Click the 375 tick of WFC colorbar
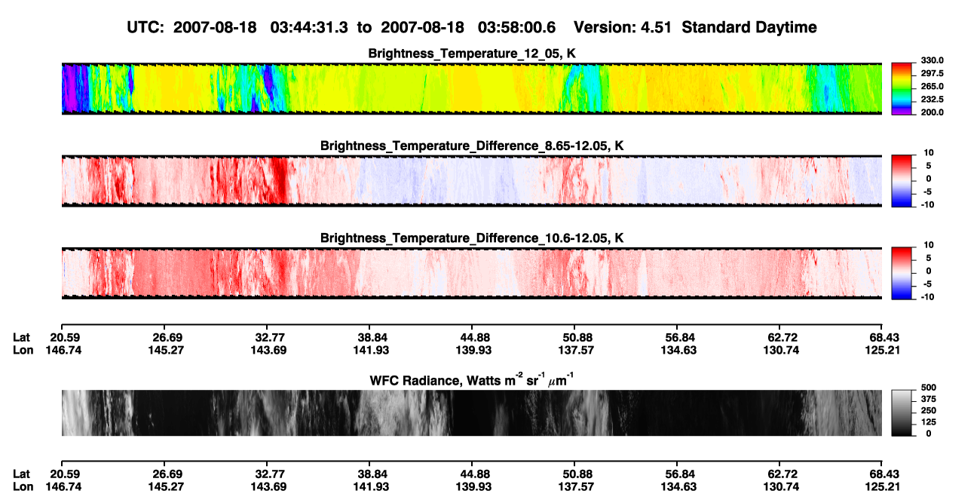This screenshot has height=503, width=980. (929, 398)
